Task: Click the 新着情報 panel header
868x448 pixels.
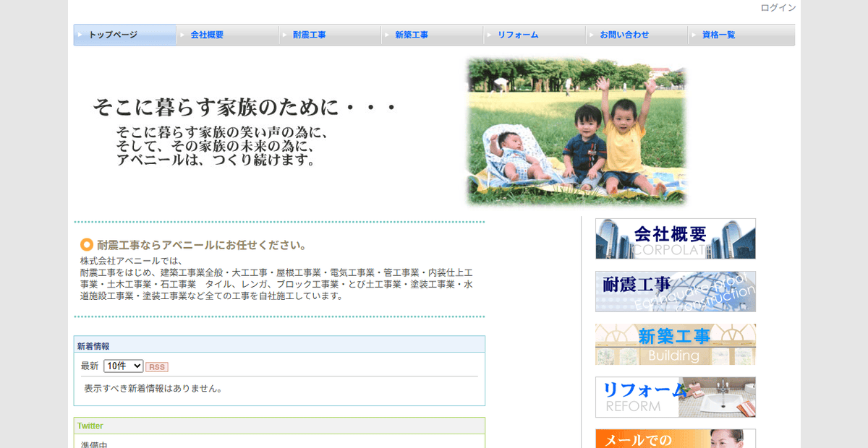Action: [93, 345]
